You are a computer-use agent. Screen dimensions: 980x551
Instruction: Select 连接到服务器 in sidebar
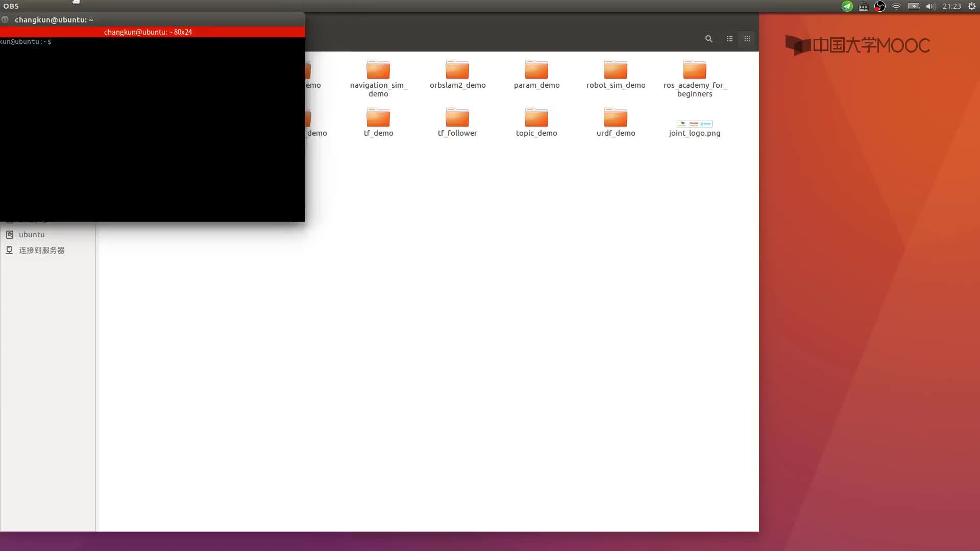42,249
